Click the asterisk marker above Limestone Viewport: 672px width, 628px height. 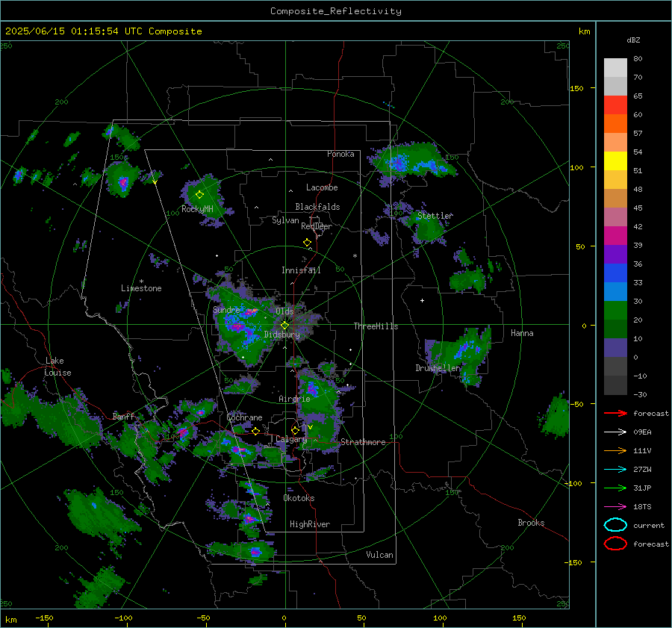(141, 282)
